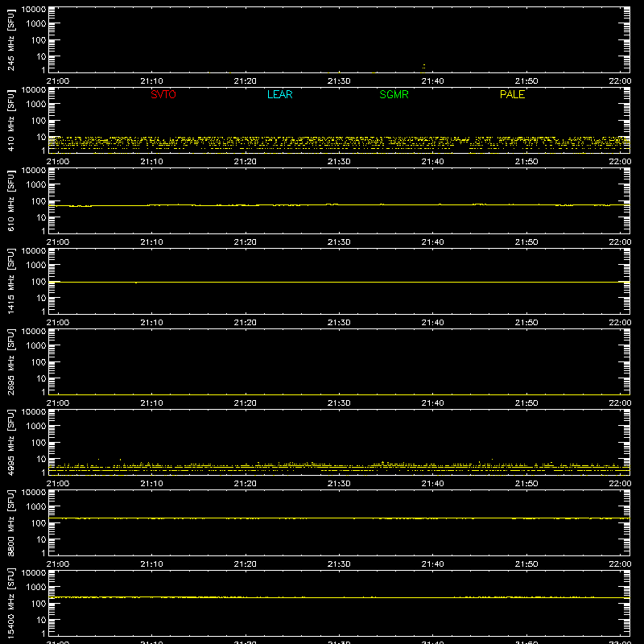Click 21:30 tick under the 8800 MHz panel
This screenshot has height=644, width=644.
tap(339, 564)
